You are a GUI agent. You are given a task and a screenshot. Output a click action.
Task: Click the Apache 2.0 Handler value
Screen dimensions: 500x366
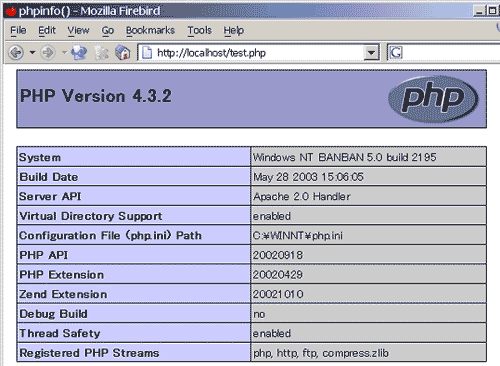pyautogui.click(x=302, y=196)
